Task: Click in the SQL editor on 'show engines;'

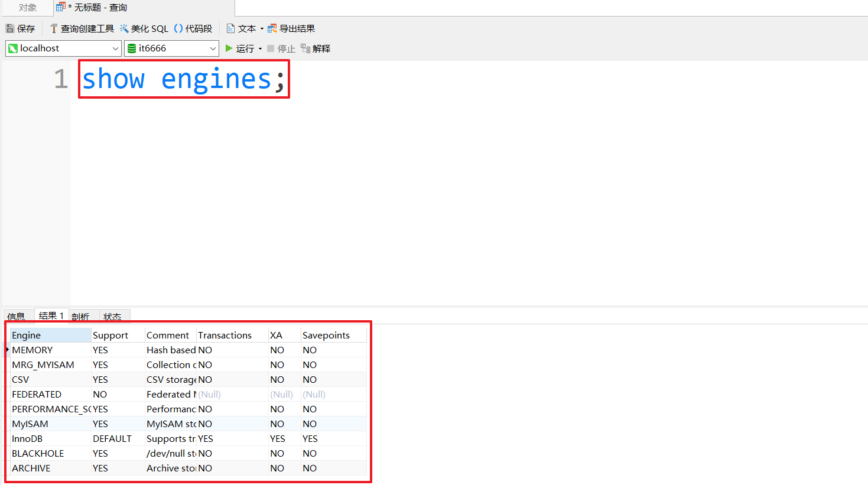Action: [184, 79]
